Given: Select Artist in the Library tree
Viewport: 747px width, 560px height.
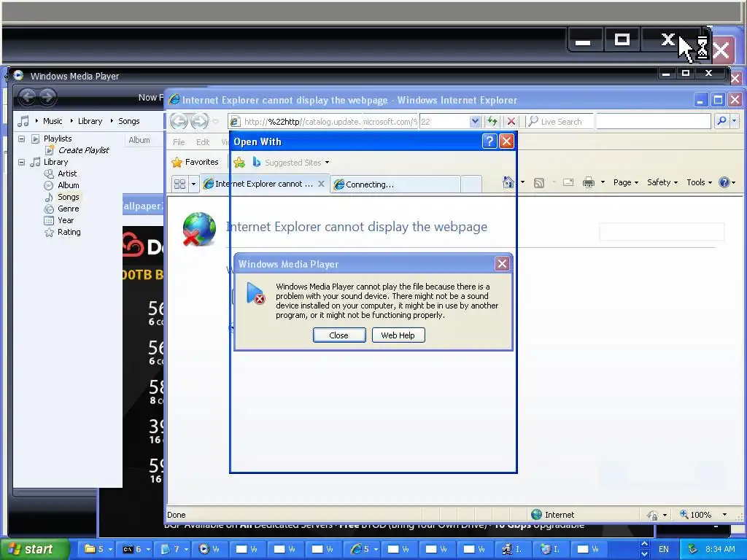Looking at the screenshot, I should point(67,174).
